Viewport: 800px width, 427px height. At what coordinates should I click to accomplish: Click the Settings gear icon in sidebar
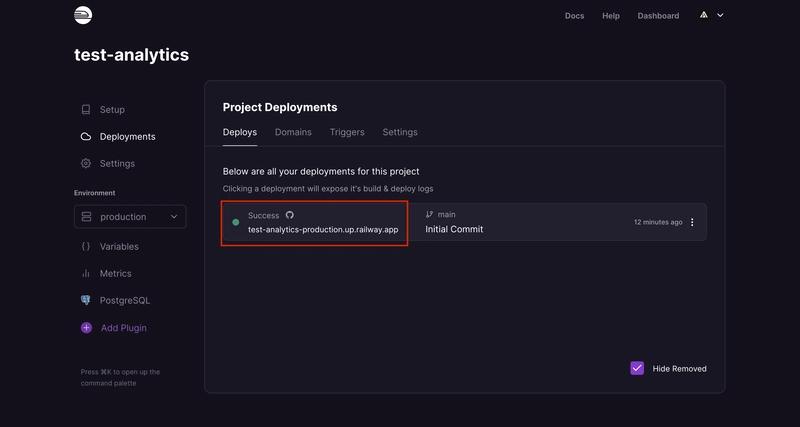[x=86, y=163]
